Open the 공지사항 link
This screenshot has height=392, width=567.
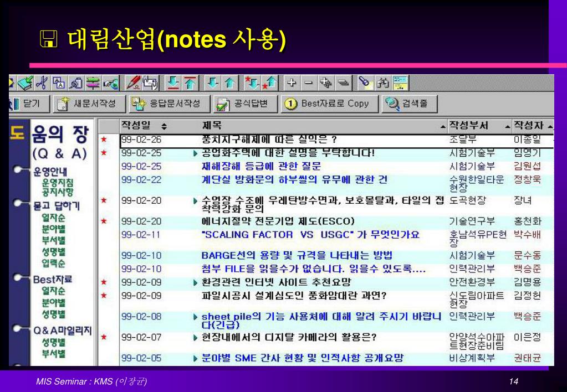click(58, 192)
